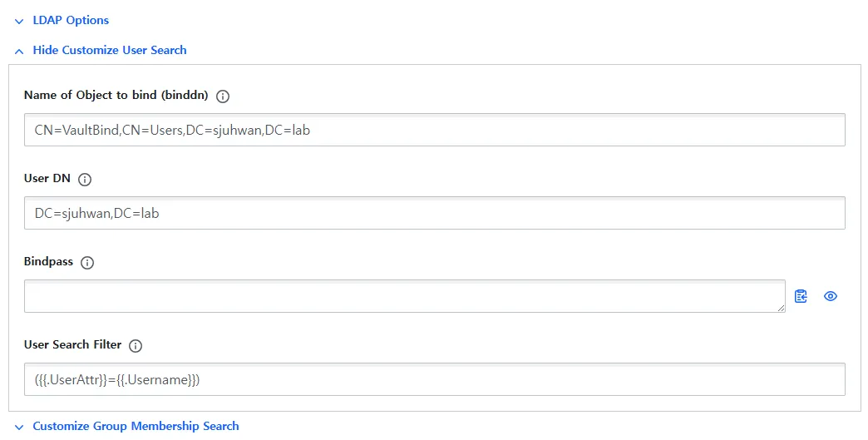Click the Bindpass info icon
This screenshot has width=868, height=440.
87,262
